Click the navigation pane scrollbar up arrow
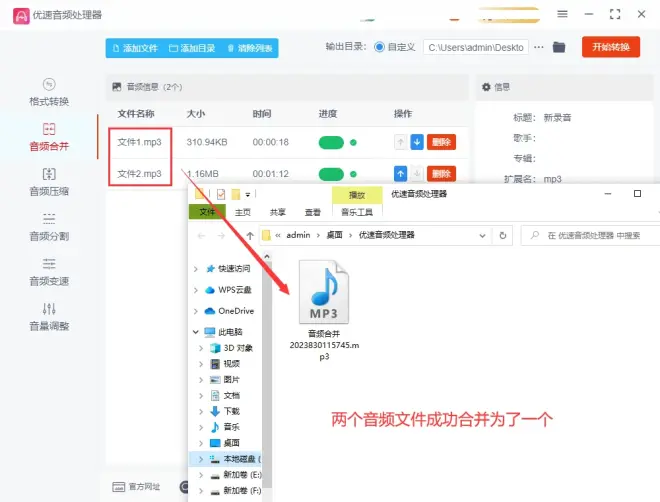The height and width of the screenshot is (502, 660). point(267,256)
